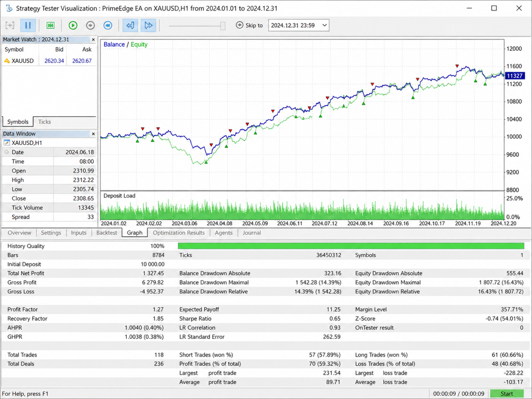
Task: Click the green chart bars icon
Action: click(51, 25)
